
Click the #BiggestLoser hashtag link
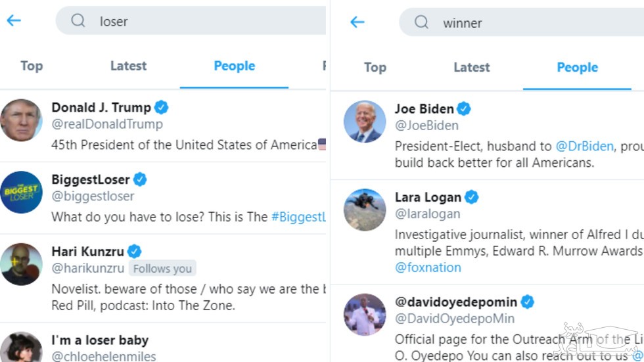pos(299,216)
